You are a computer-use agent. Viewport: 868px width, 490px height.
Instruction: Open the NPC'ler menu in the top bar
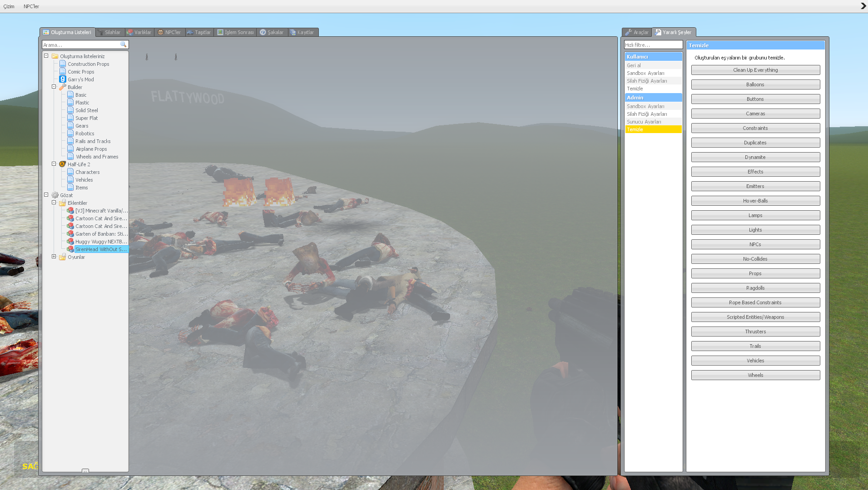(31, 6)
